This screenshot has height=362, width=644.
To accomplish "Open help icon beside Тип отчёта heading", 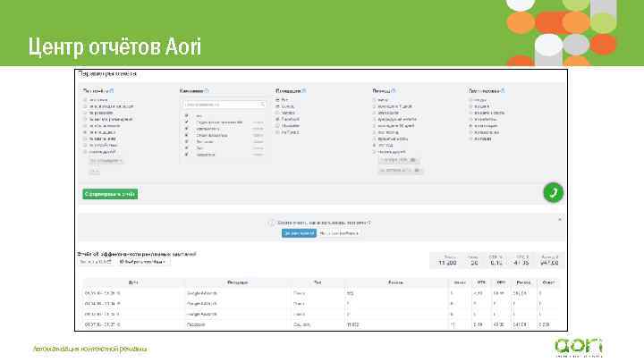I will (x=111, y=90).
